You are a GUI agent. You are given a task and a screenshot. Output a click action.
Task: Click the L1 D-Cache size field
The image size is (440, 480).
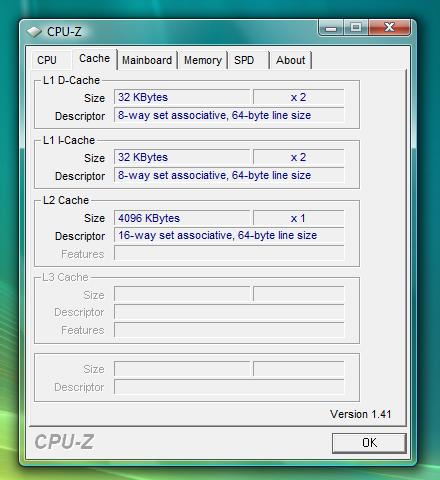tap(182, 97)
